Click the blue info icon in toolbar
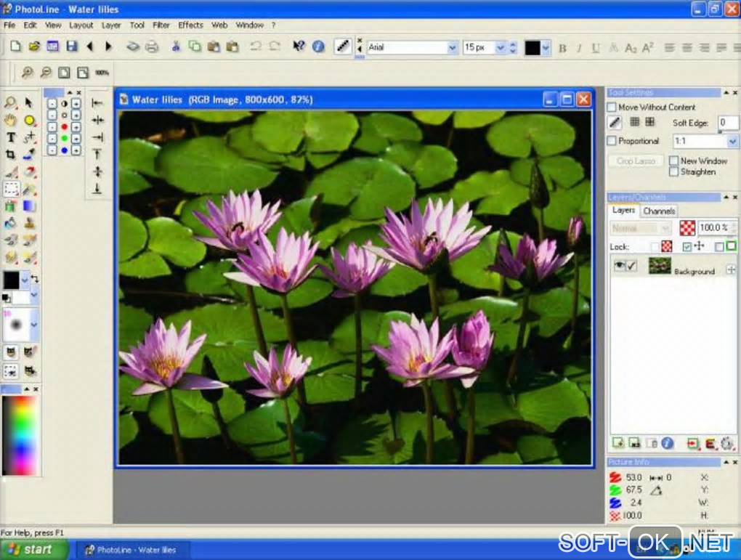Viewport: 741px width, 560px height. click(x=318, y=46)
